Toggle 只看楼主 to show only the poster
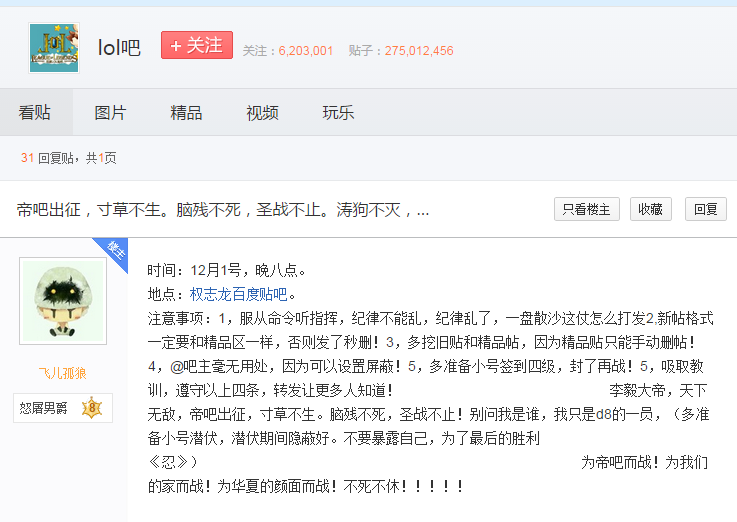This screenshot has width=737, height=522. [587, 209]
